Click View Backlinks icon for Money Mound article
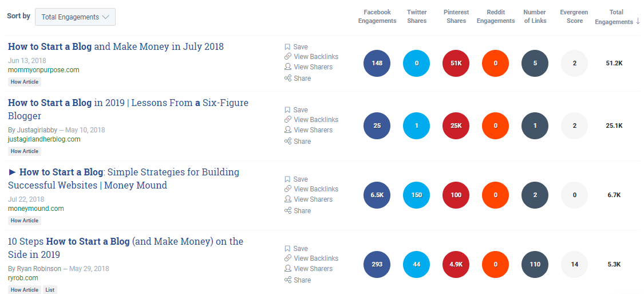 288,189
